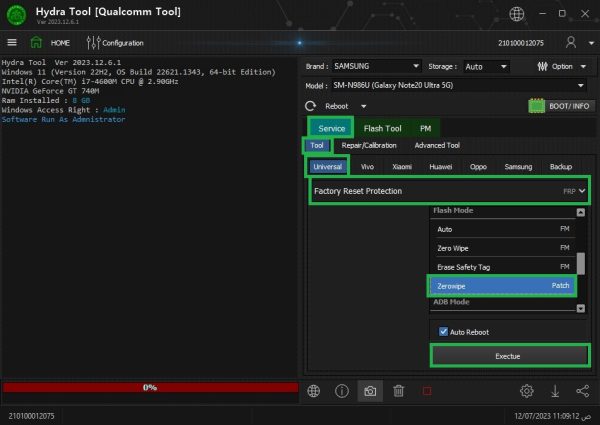The width and height of the screenshot is (600, 425).
Task: Click the Hydra Tool logo icon
Action: tap(16, 15)
